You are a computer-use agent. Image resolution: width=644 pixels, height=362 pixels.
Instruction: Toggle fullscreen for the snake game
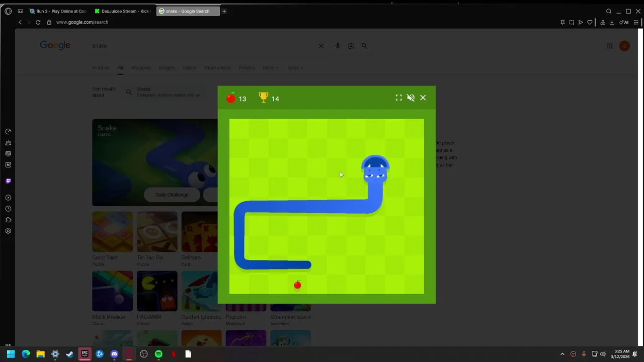[398, 98]
